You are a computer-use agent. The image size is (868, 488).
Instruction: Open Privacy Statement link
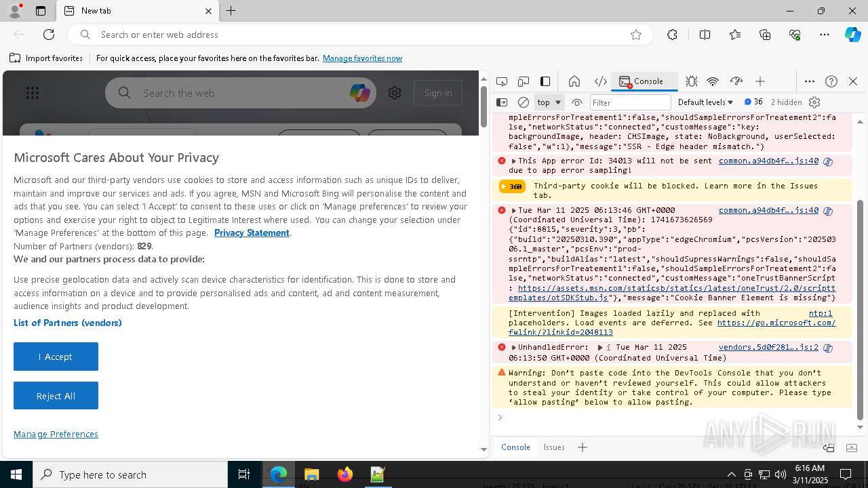point(252,232)
